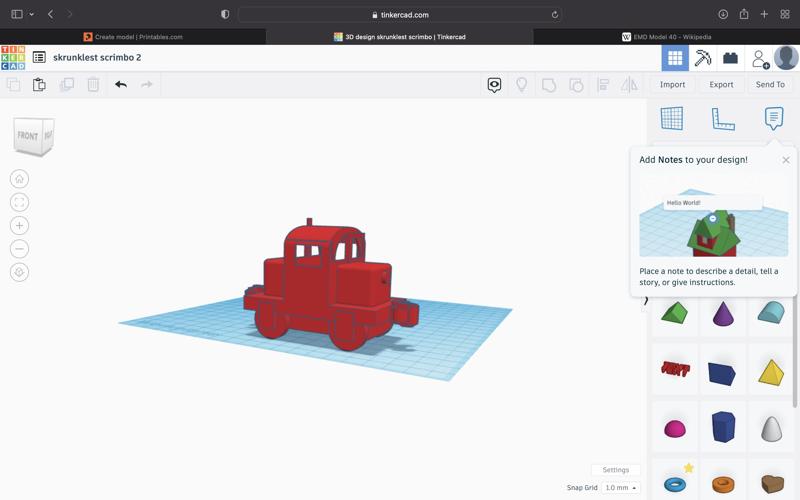This screenshot has height=500, width=800.
Task: Click the undo arrow in the toolbar
Action: (121, 85)
